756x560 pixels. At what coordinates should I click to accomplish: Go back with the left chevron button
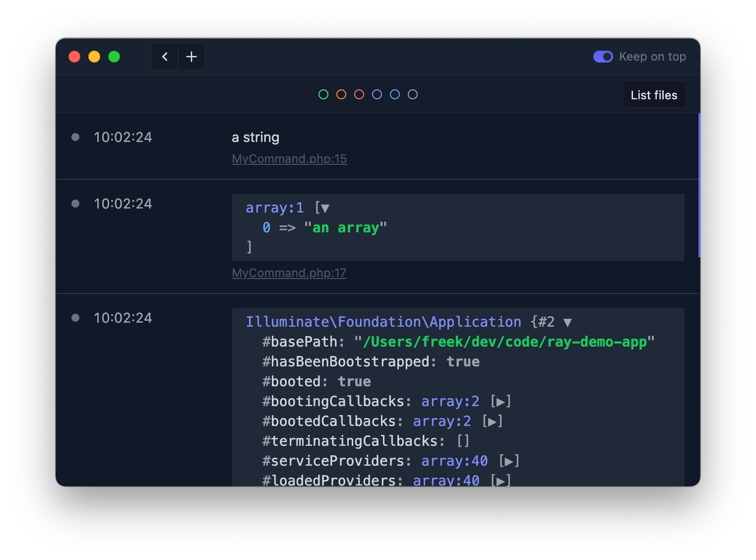point(165,57)
